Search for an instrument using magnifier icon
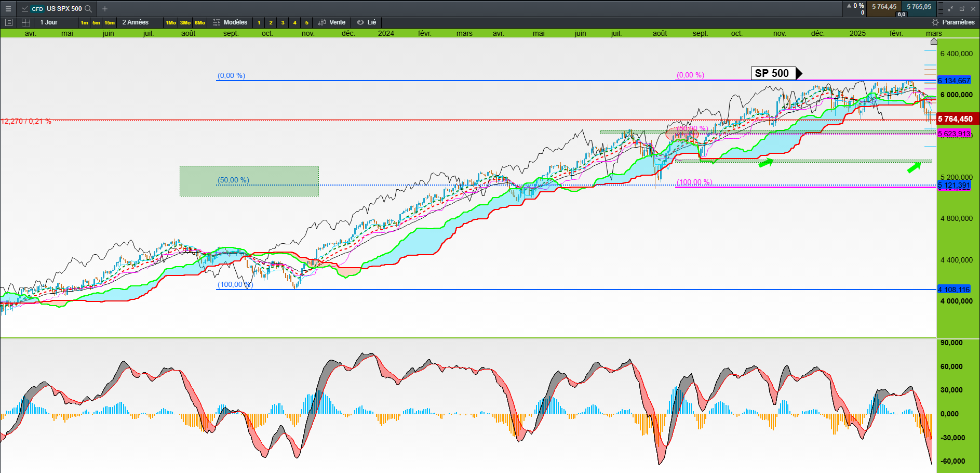The image size is (980, 473). tap(88, 9)
